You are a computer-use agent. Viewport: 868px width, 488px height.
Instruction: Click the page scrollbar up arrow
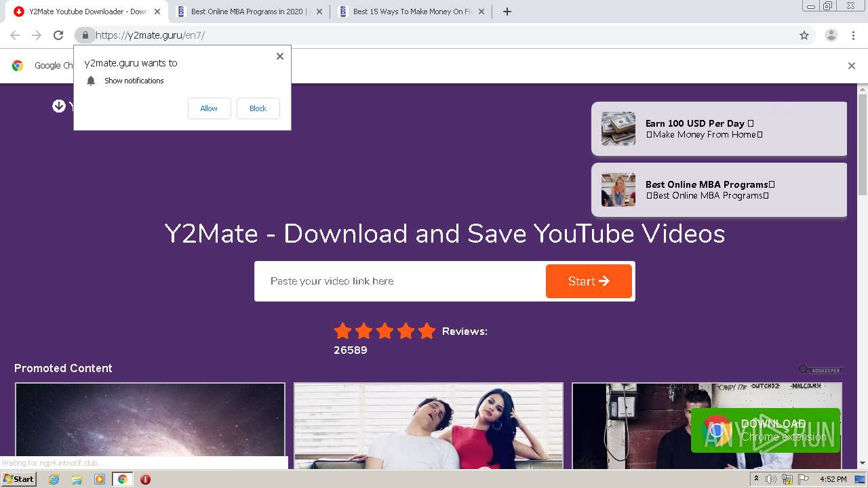(x=863, y=89)
